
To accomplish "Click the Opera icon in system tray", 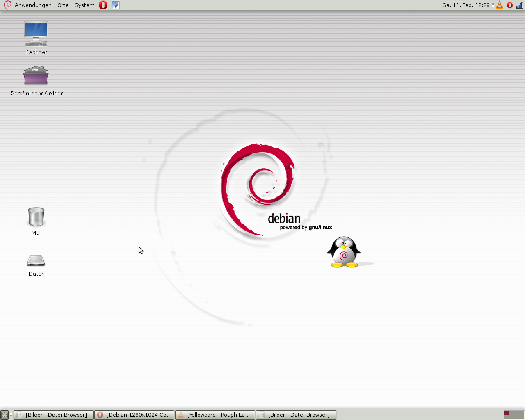I will click(510, 5).
